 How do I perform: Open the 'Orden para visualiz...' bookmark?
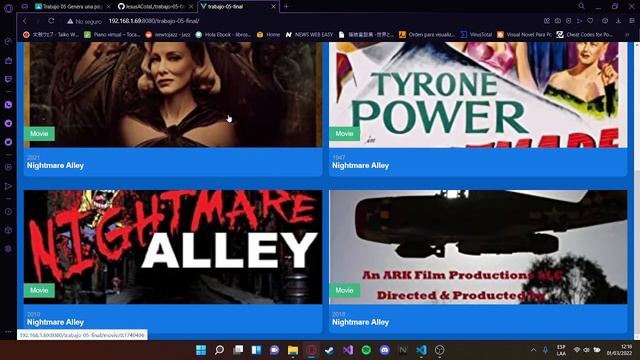(x=427, y=35)
